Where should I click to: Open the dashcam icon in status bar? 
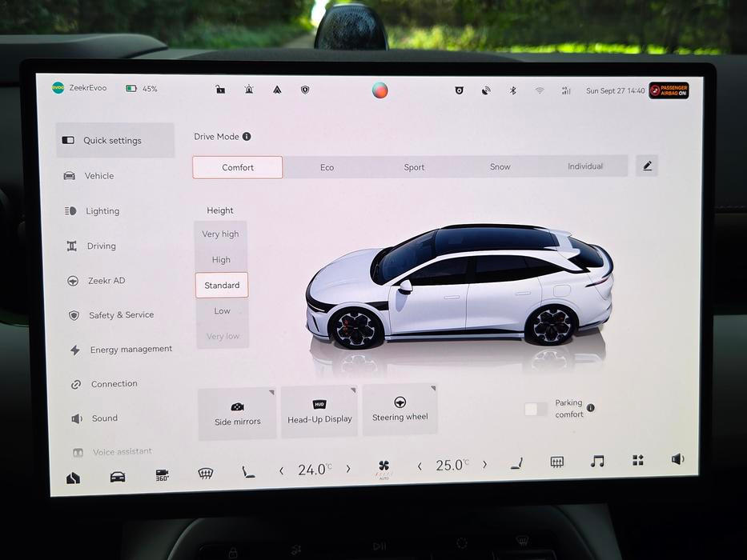459,90
